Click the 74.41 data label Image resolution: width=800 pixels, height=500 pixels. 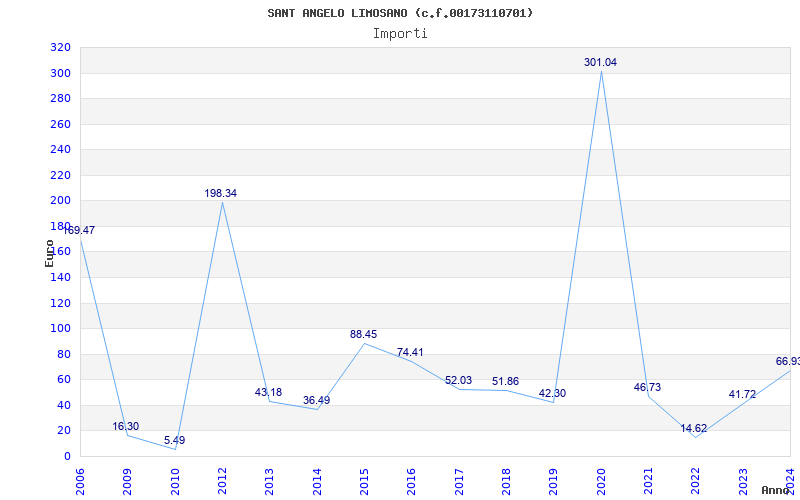(x=410, y=353)
